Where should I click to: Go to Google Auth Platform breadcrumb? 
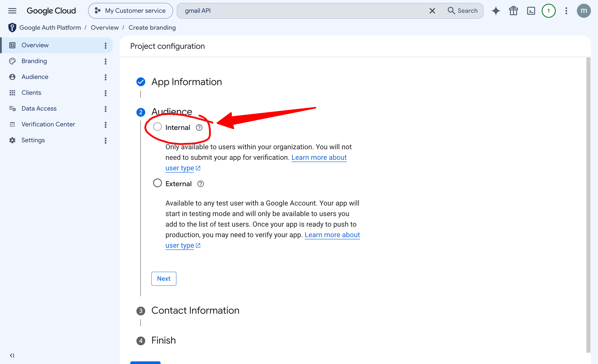(x=50, y=28)
